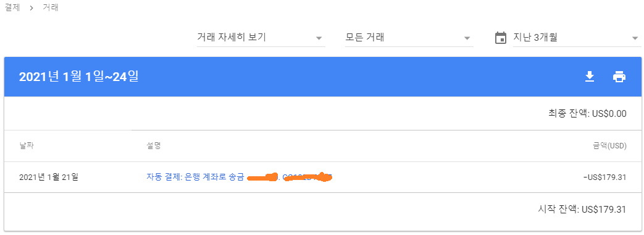
Task: Go to the 결제 breadcrumb
Action: (x=12, y=8)
